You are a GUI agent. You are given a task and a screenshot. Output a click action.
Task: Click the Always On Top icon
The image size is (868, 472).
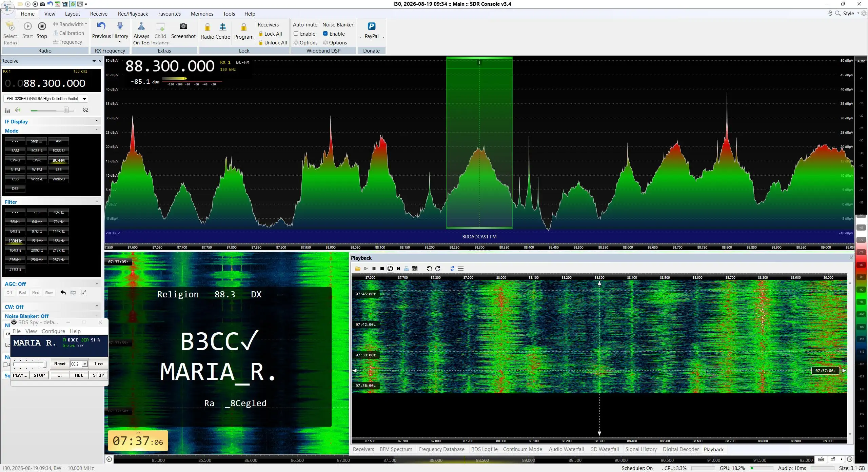click(x=141, y=26)
